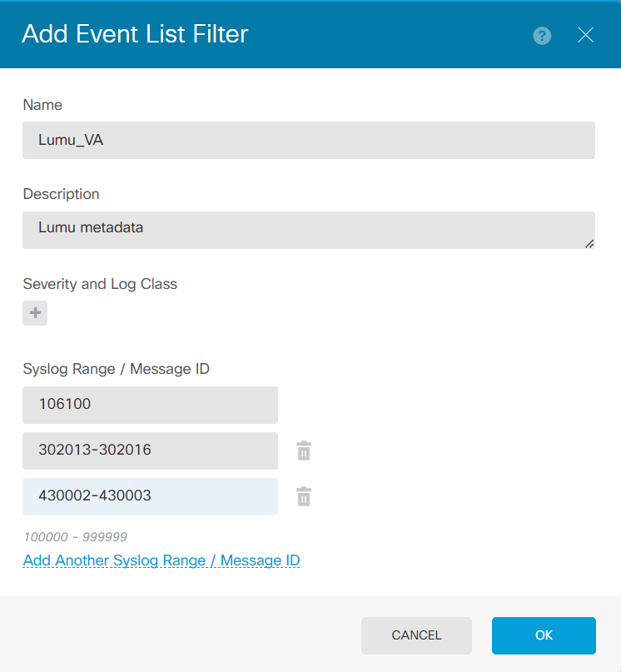Click the Description label text
621x672 pixels.
pos(61,194)
